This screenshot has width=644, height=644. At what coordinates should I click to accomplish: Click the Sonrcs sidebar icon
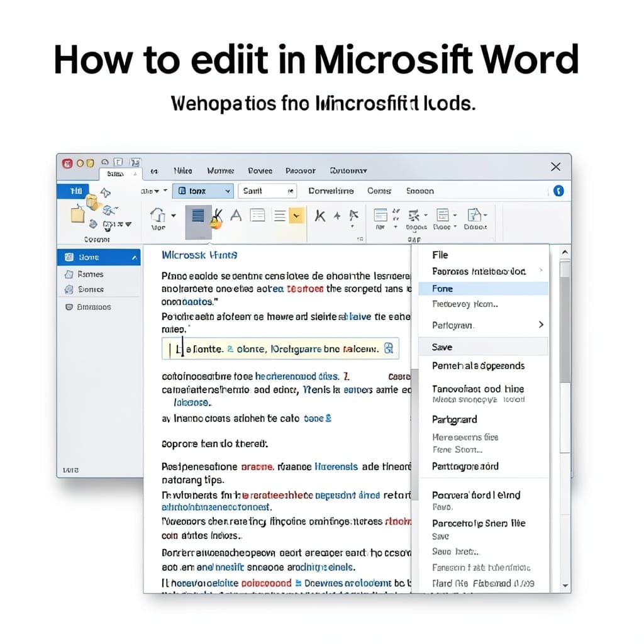(69, 289)
